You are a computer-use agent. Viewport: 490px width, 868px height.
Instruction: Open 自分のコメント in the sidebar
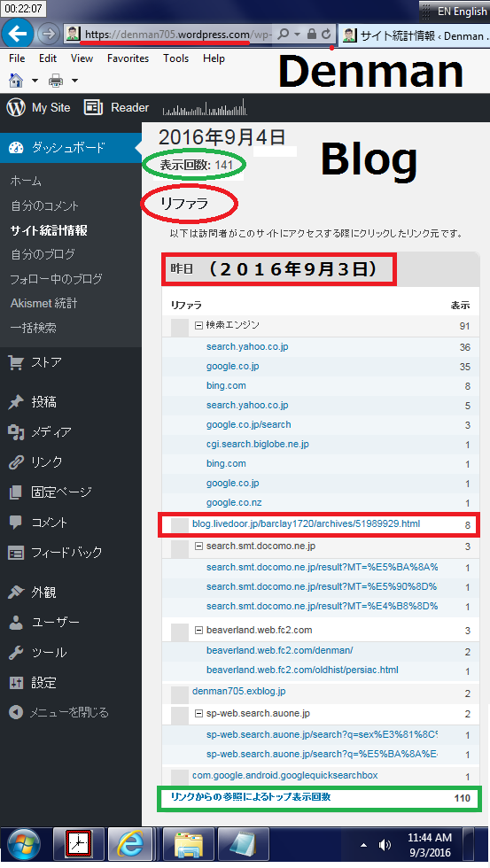pyautogui.click(x=45, y=205)
